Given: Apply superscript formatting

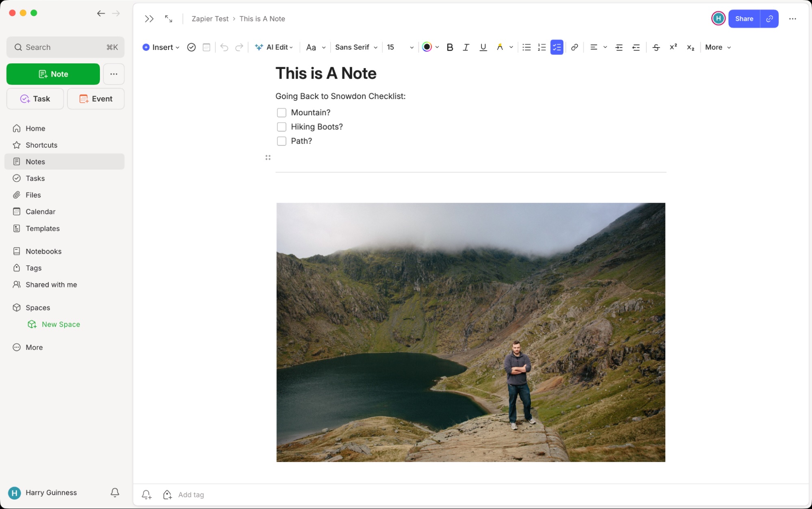Looking at the screenshot, I should tap(673, 47).
